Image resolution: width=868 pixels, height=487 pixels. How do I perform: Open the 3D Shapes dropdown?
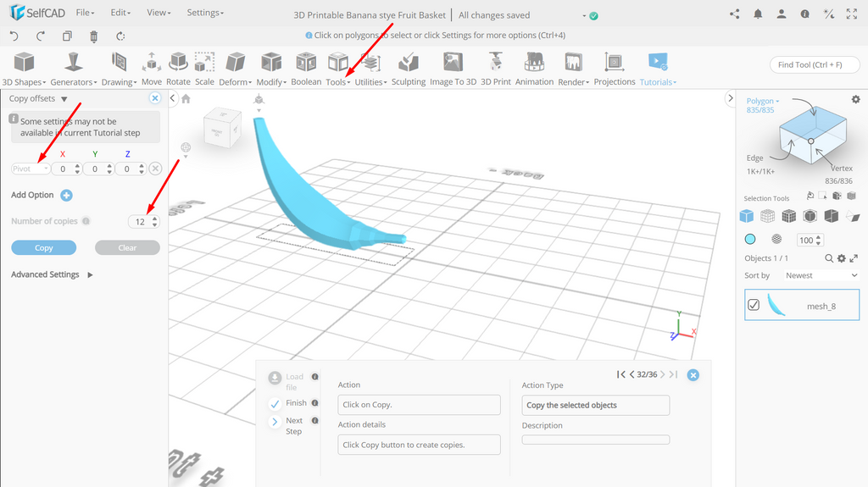click(24, 69)
